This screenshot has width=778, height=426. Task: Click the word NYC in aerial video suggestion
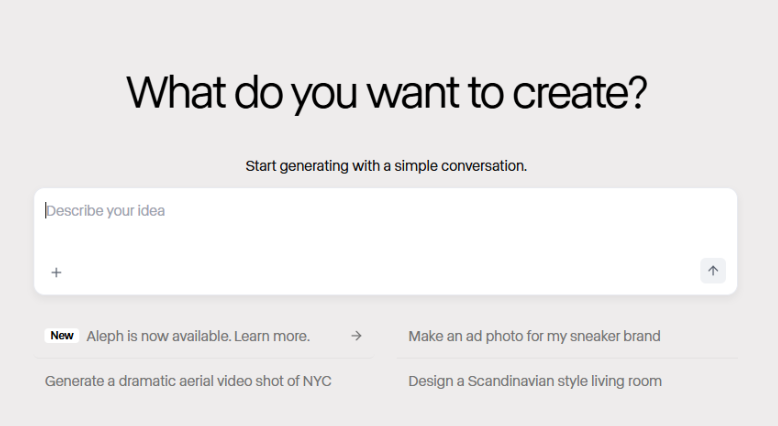coord(315,381)
